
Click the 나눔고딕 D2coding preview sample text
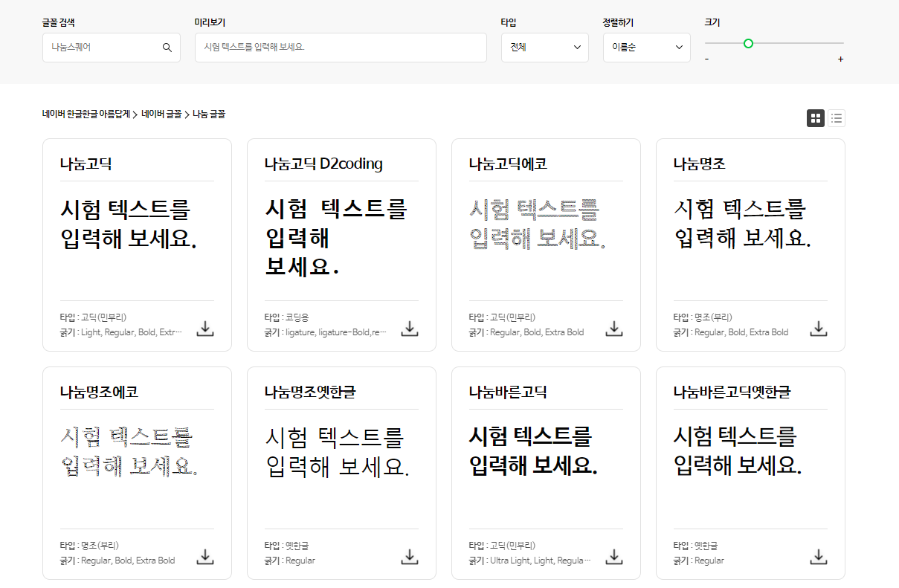pyautogui.click(x=336, y=238)
